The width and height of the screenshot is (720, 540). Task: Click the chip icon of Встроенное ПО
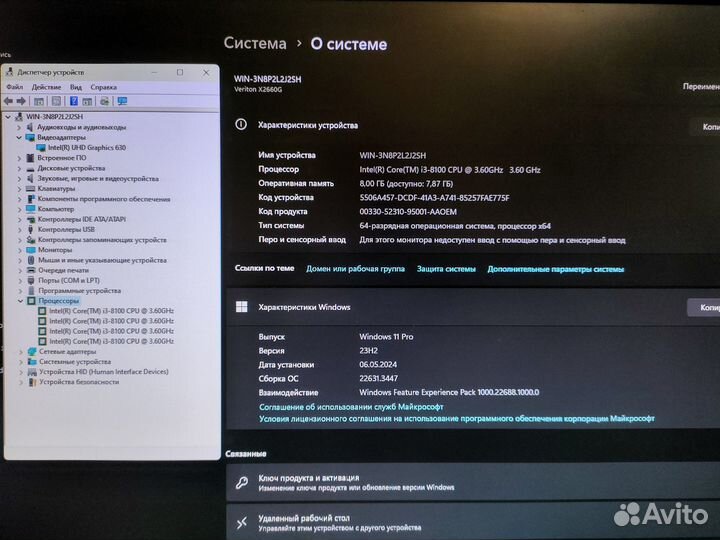[30, 158]
